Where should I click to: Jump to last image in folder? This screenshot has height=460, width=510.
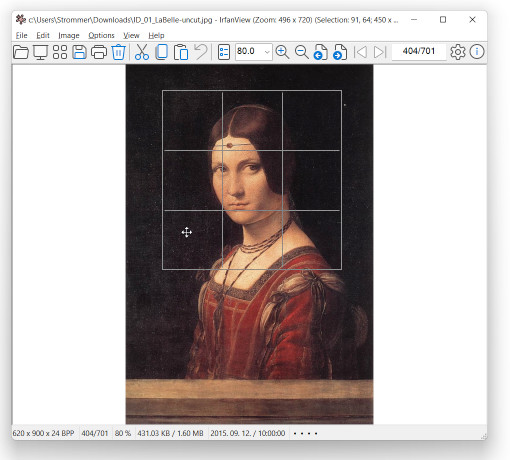(380, 52)
